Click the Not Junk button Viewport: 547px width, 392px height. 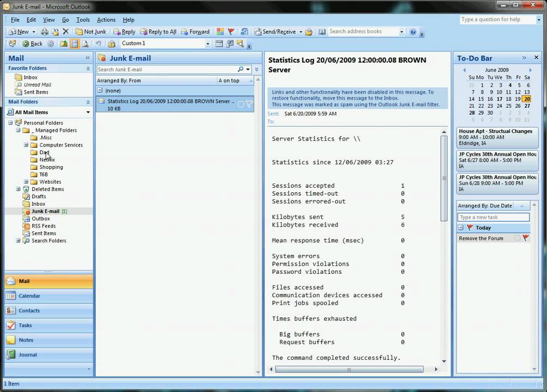point(90,32)
